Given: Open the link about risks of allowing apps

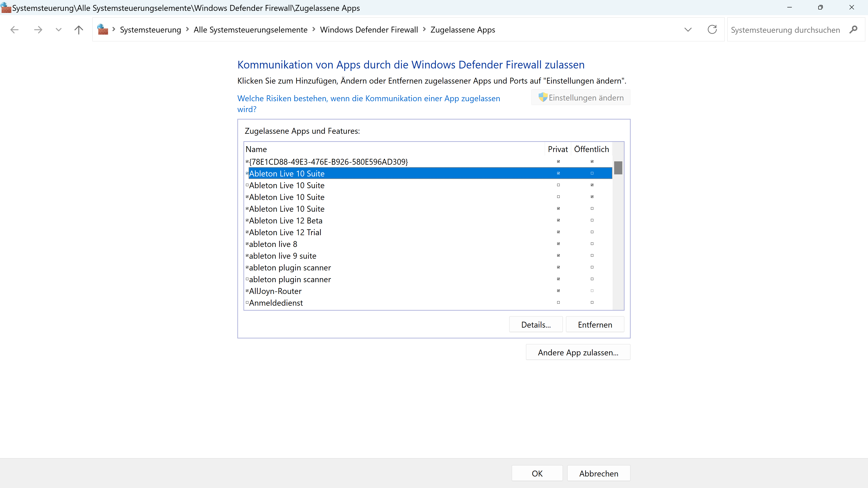Looking at the screenshot, I should point(369,104).
